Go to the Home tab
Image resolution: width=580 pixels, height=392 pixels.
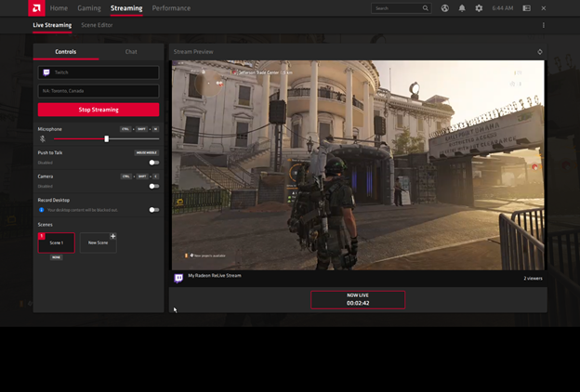[x=59, y=8]
